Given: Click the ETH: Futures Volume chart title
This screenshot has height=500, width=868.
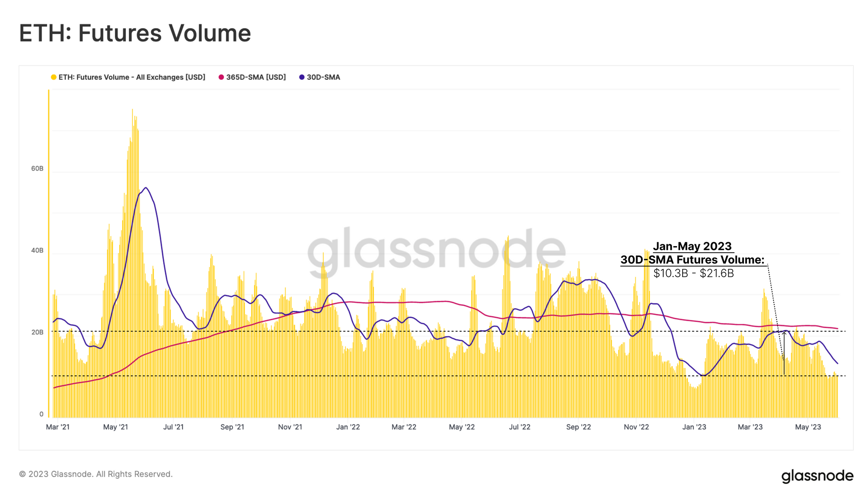Looking at the screenshot, I should (x=135, y=33).
